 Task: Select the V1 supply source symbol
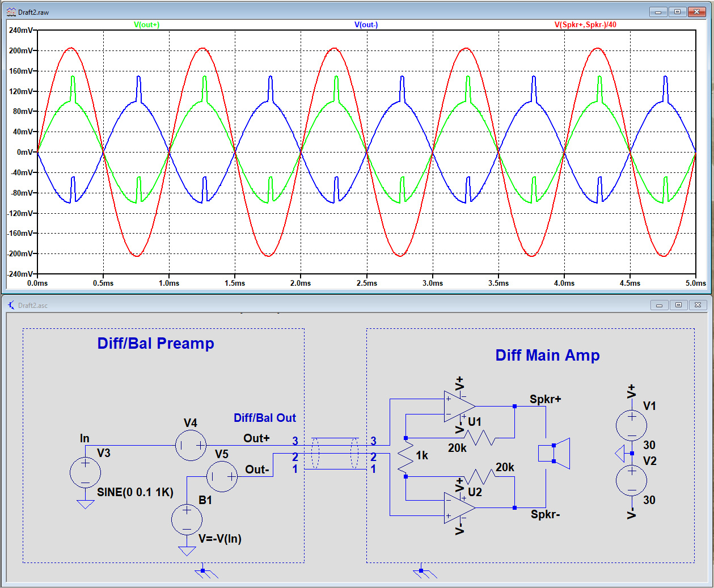(631, 425)
